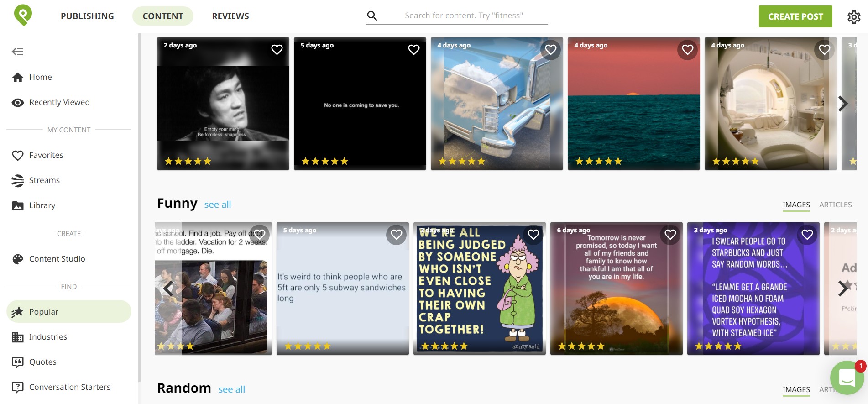Open Favorites in sidebar
Screen dimensions: 868x404
[69, 155]
